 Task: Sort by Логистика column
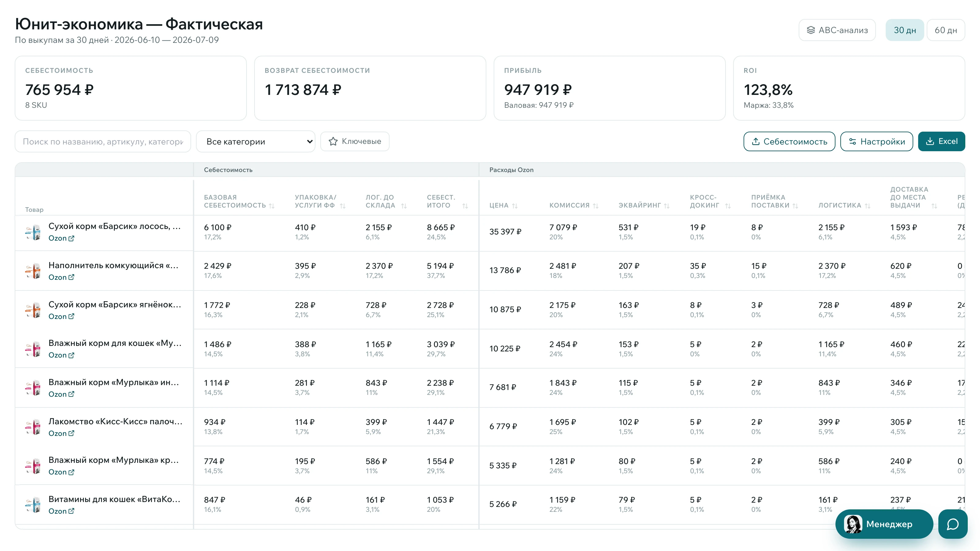point(867,206)
